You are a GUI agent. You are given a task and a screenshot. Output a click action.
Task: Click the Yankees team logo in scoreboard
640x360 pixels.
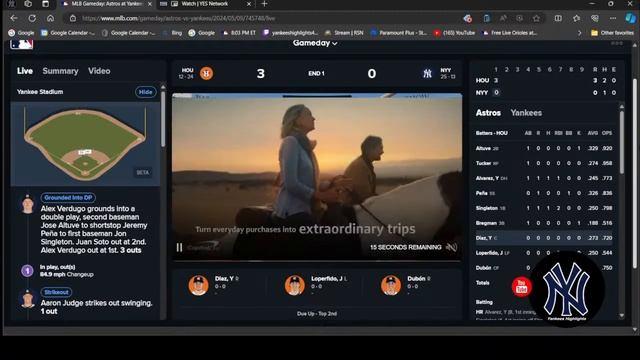pos(427,73)
